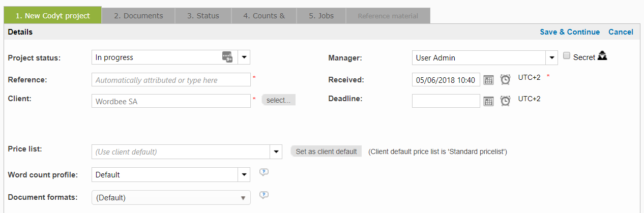Open the Deadline calendar picker

point(488,101)
